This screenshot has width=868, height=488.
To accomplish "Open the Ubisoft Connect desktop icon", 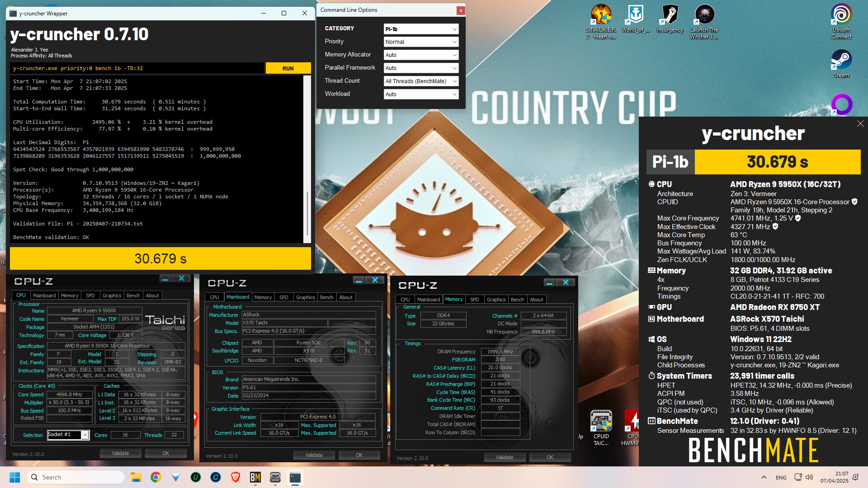I will (x=841, y=21).
